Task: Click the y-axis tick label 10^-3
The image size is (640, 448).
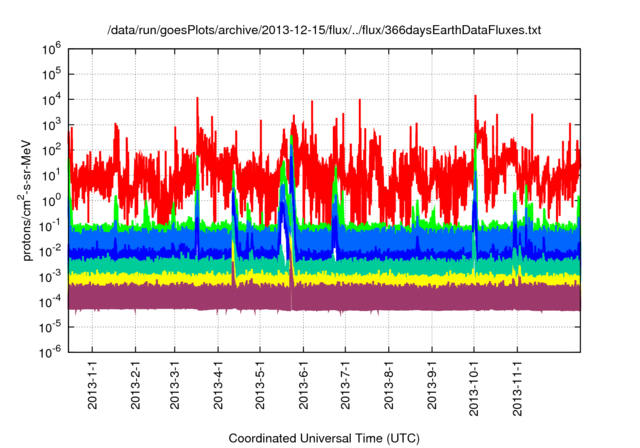Action: [50, 277]
